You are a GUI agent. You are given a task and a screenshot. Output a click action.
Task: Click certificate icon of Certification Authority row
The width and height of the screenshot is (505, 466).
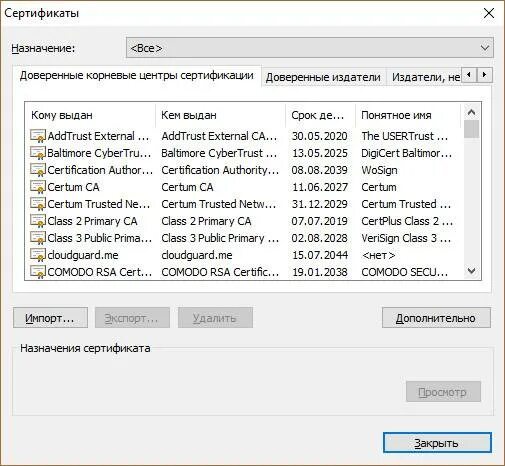point(38,170)
